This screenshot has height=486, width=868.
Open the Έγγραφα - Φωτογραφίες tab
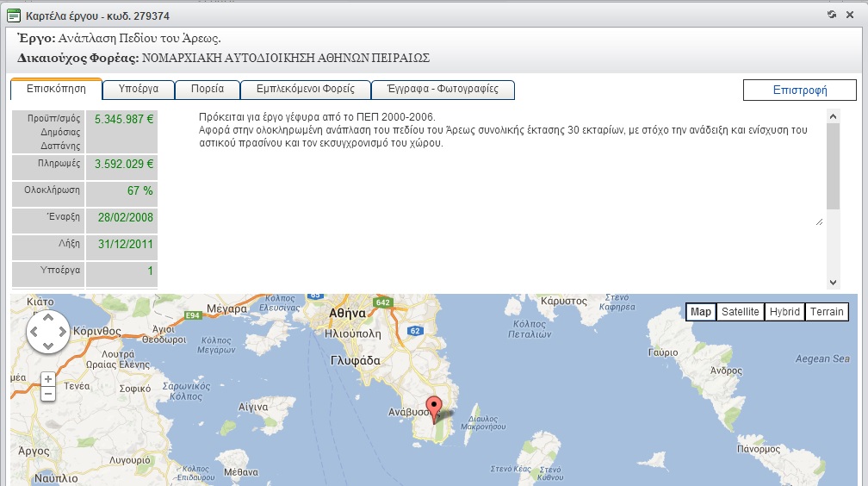click(x=443, y=90)
